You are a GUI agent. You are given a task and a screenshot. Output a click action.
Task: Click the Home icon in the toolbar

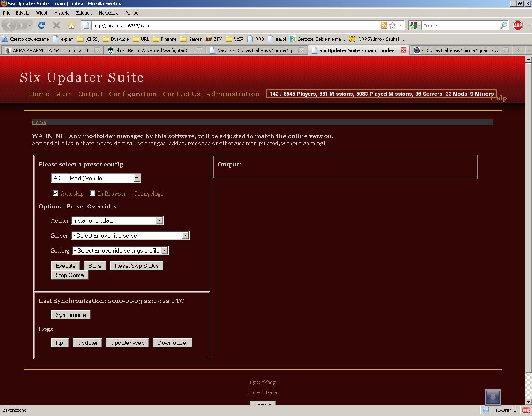tap(71, 25)
